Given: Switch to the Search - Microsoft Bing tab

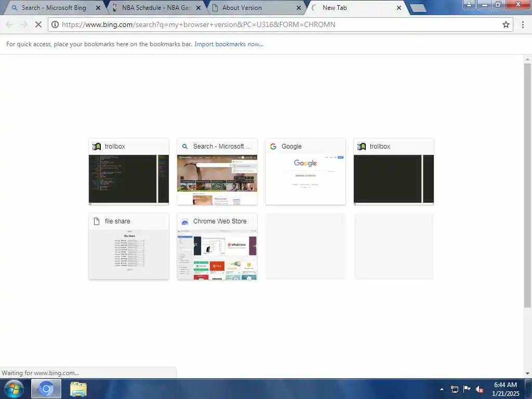Looking at the screenshot, I should click(54, 8).
